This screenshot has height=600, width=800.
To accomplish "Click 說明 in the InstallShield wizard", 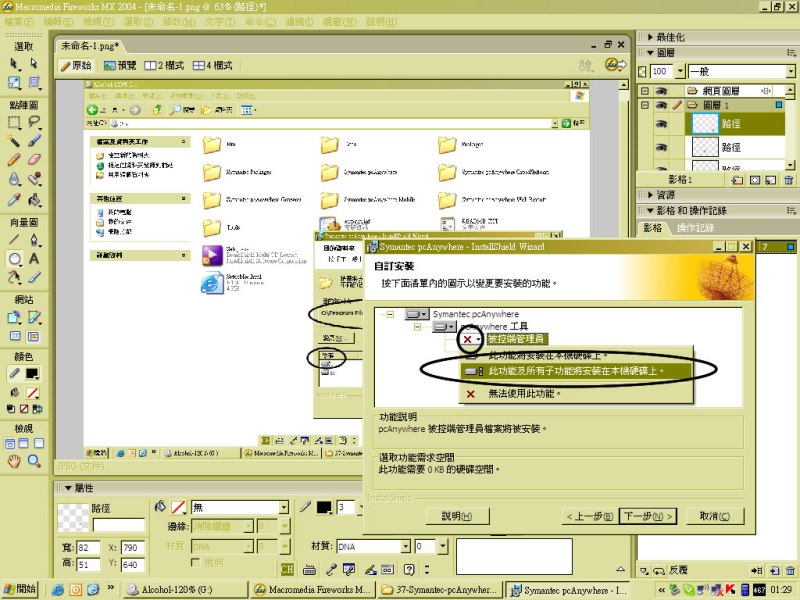I will coord(457,516).
